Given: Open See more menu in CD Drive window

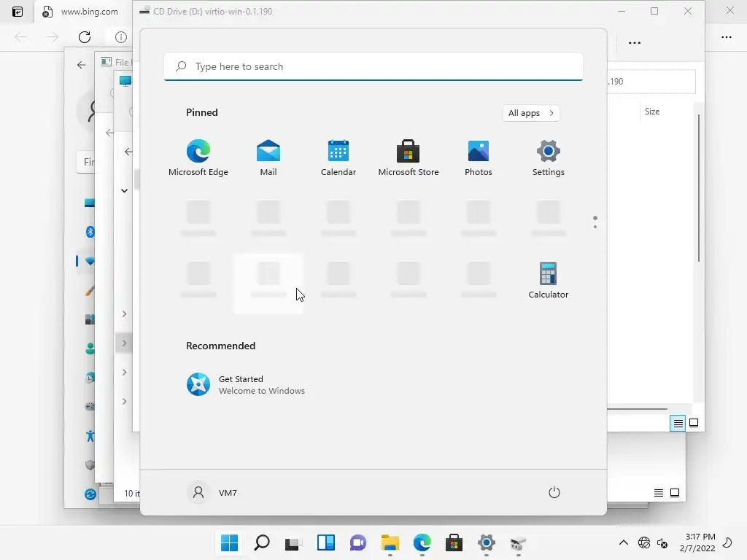Looking at the screenshot, I should point(635,43).
